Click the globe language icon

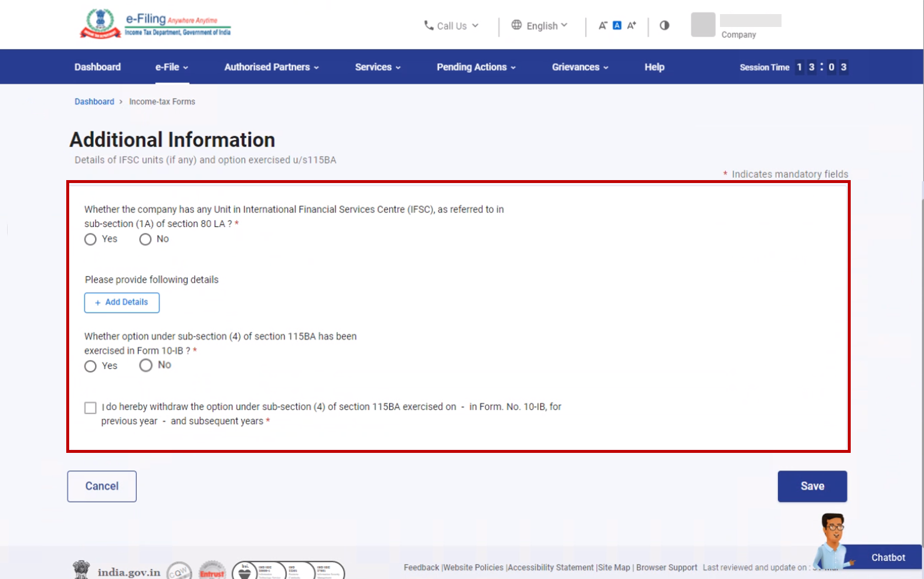tap(517, 25)
